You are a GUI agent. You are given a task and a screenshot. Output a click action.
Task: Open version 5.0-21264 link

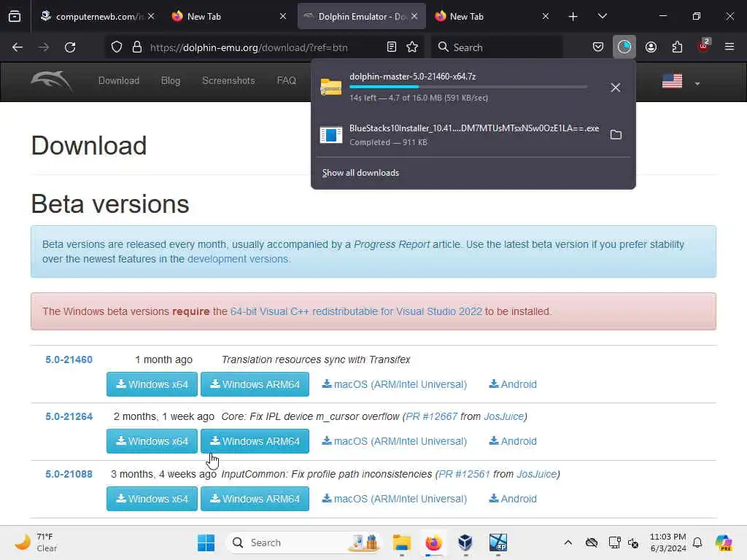pos(69,416)
